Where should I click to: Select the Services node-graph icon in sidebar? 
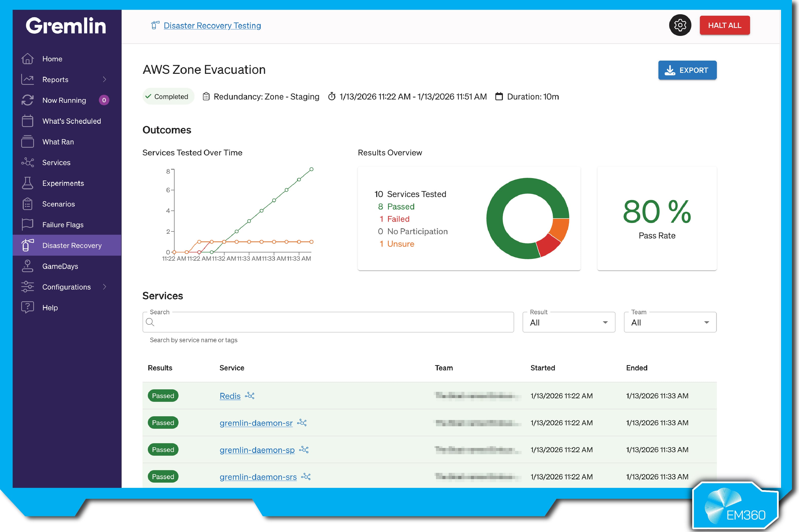(x=27, y=162)
